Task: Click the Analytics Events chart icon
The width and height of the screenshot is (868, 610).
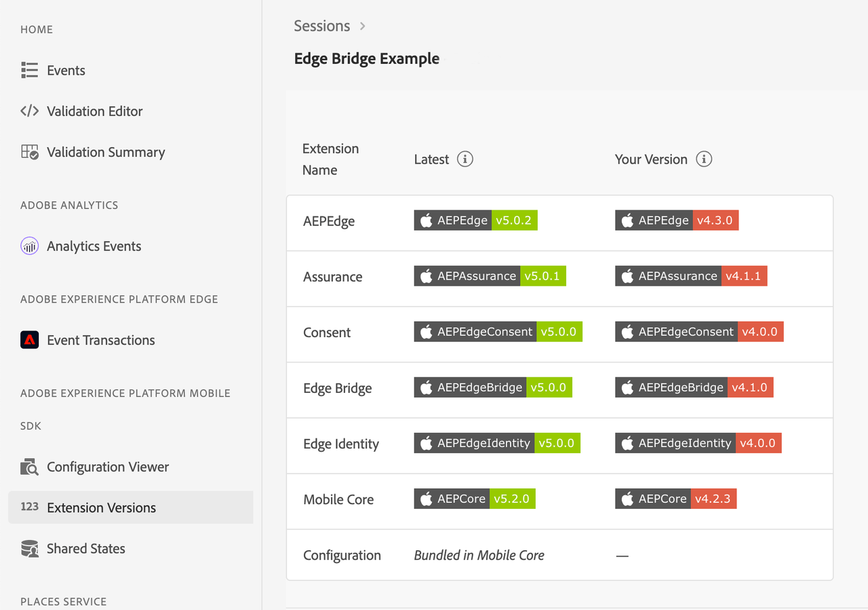Action: click(x=29, y=246)
